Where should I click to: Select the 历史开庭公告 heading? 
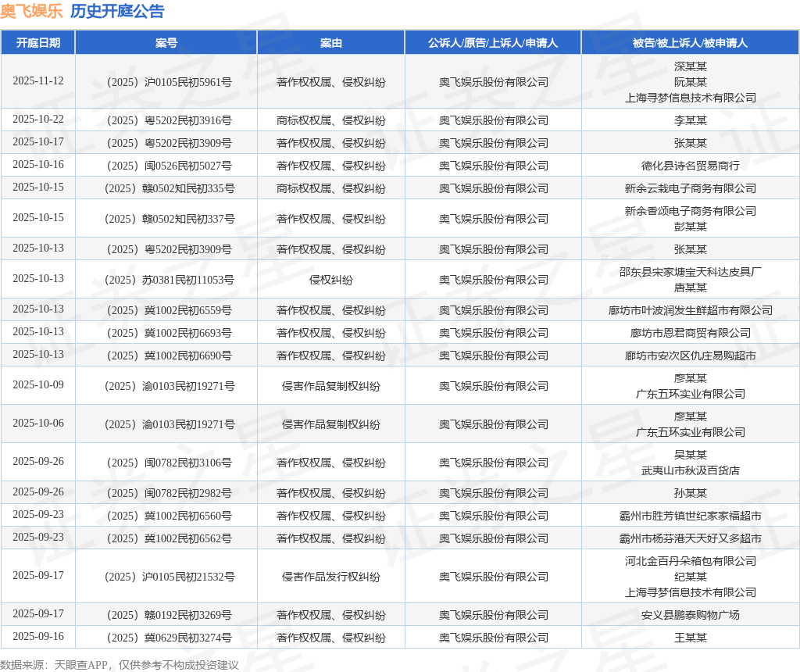click(117, 11)
